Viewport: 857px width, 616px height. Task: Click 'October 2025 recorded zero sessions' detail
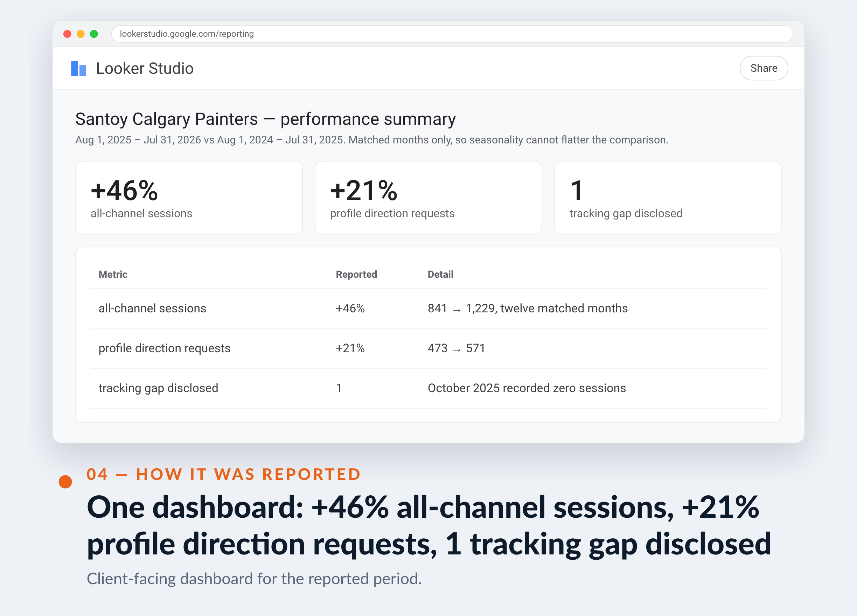(x=527, y=388)
